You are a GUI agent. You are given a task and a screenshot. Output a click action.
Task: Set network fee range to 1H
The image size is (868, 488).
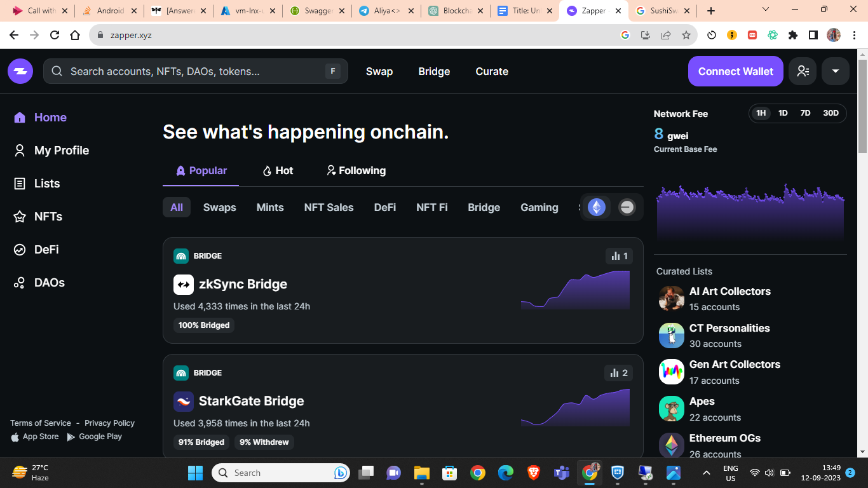(761, 113)
